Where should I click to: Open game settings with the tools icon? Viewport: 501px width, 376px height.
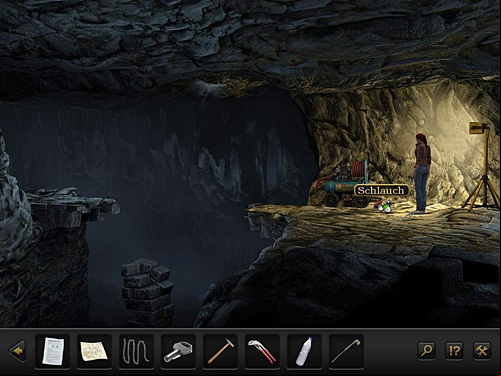(482, 350)
